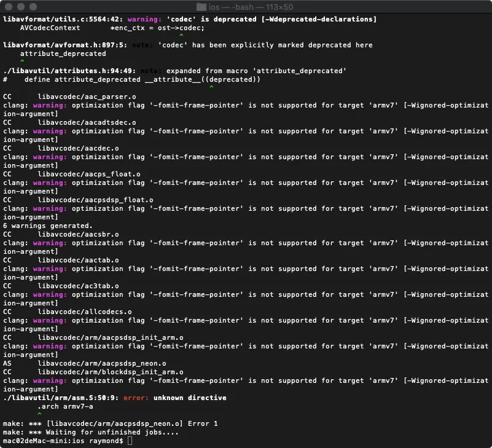Click the 'libavcodec/aacadtsdec.o' line
This screenshot has width=492, height=448.
(x=87, y=122)
